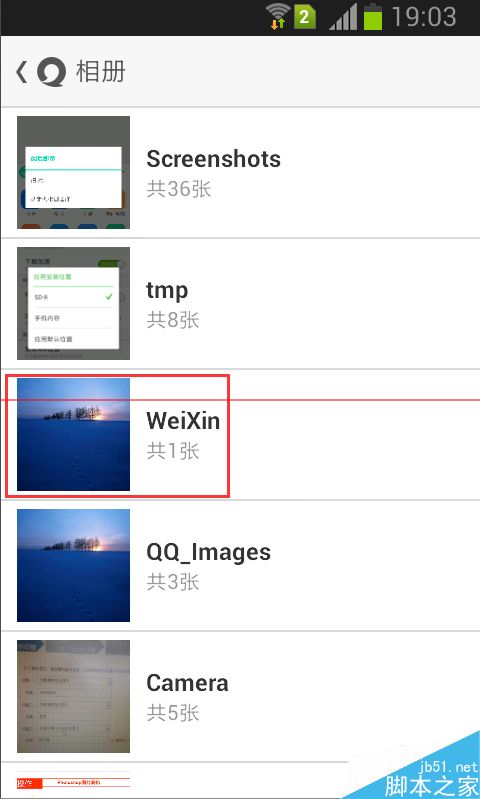Open the Screenshots album thumbnail
The height and width of the screenshot is (799, 480).
[73, 173]
